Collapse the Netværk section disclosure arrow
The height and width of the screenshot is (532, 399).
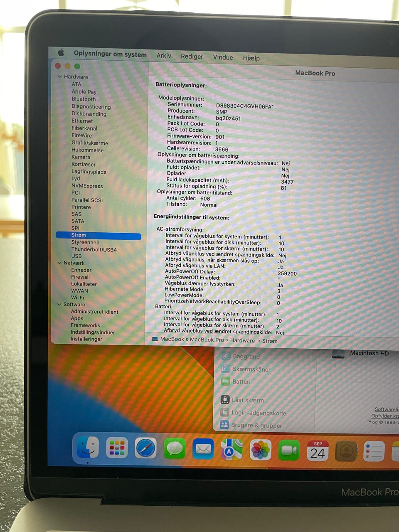click(x=59, y=263)
